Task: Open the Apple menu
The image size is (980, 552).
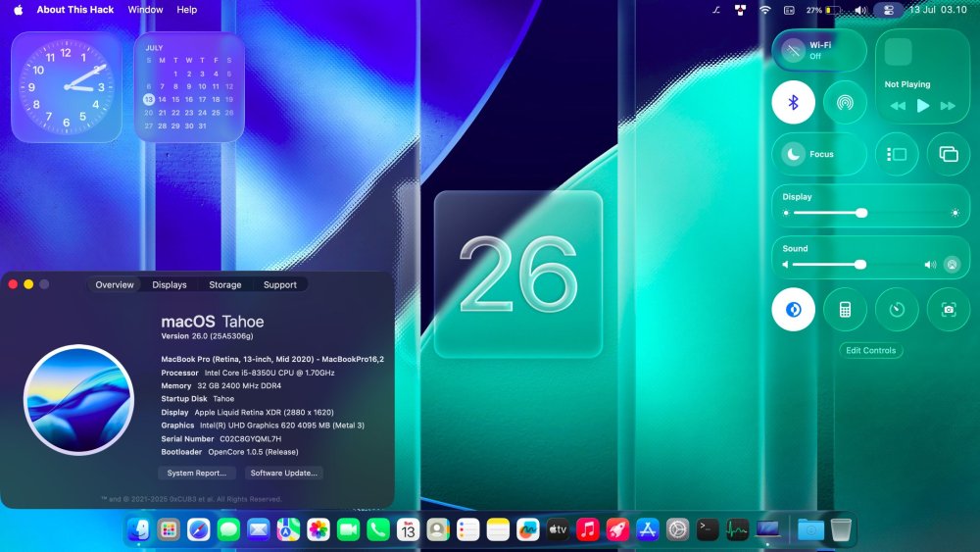Action: (18, 10)
